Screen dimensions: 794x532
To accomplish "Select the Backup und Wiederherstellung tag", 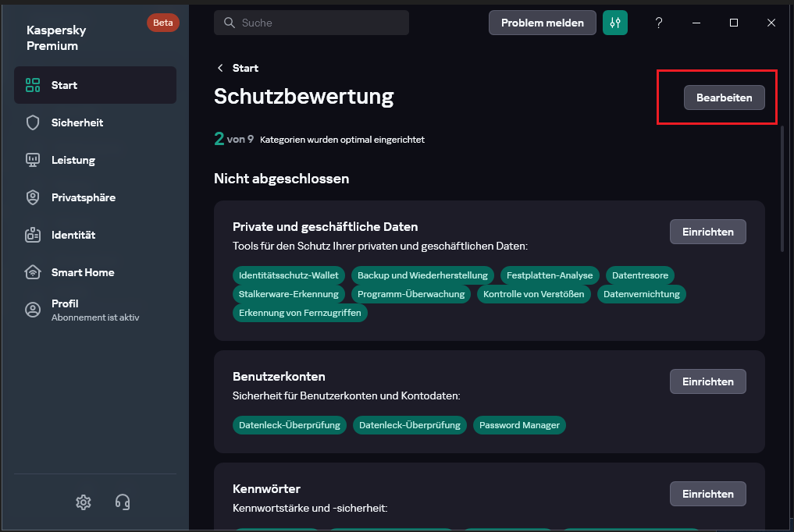I will [x=422, y=275].
